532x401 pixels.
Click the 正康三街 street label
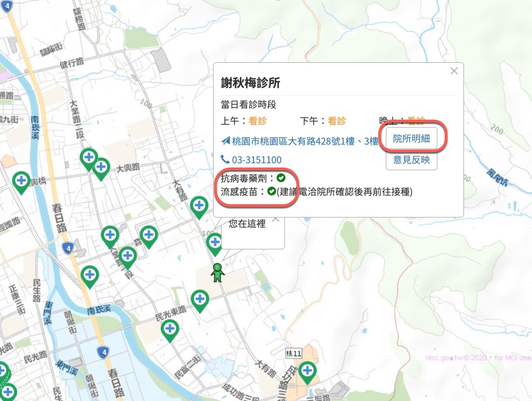pyautogui.click(x=18, y=300)
